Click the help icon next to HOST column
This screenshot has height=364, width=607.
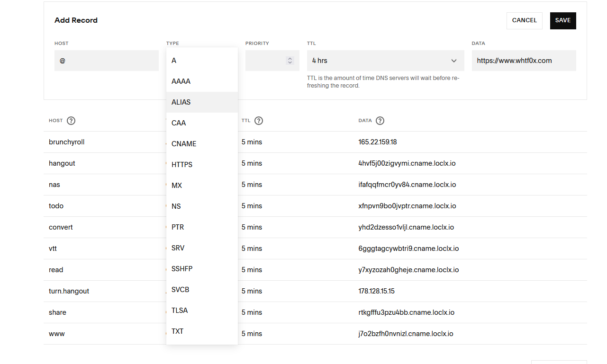click(x=71, y=121)
